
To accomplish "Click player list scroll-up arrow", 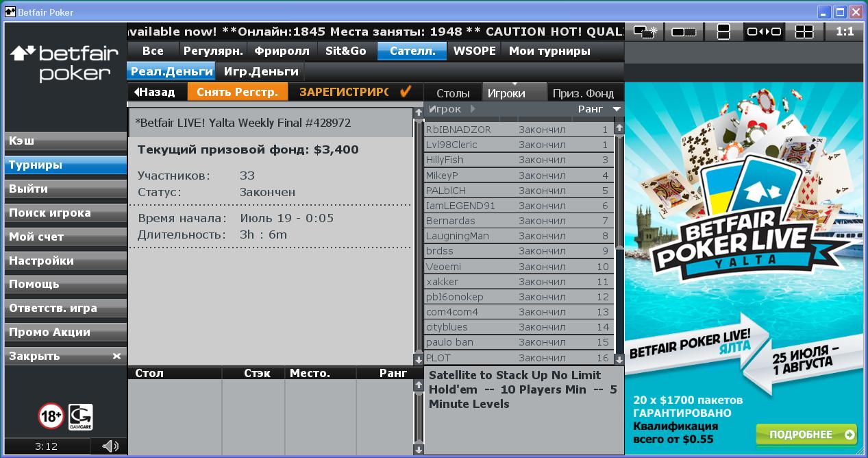I will coord(619,128).
